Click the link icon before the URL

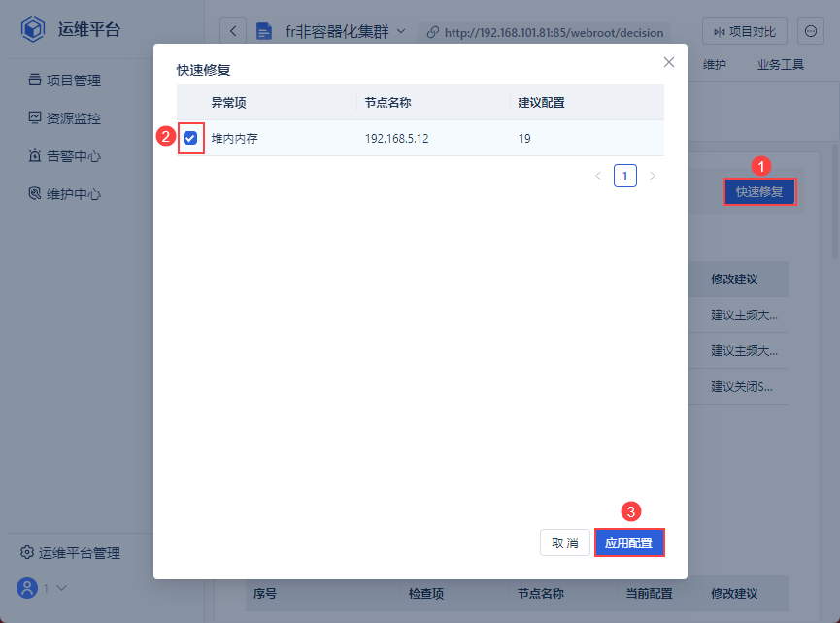point(433,33)
